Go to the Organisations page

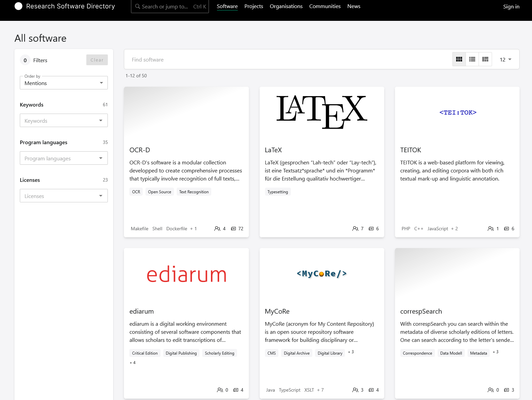pos(286,6)
